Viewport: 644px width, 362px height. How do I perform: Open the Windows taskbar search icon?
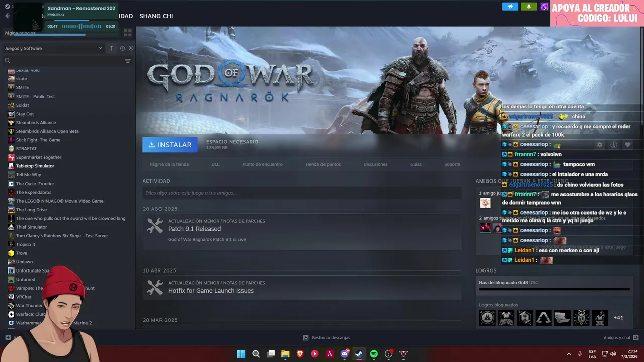(256, 354)
